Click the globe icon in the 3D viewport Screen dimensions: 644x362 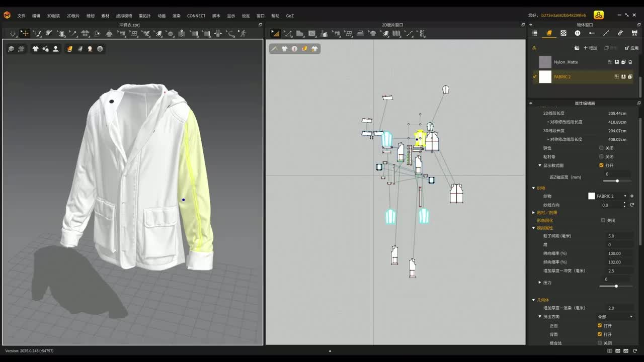tap(100, 49)
